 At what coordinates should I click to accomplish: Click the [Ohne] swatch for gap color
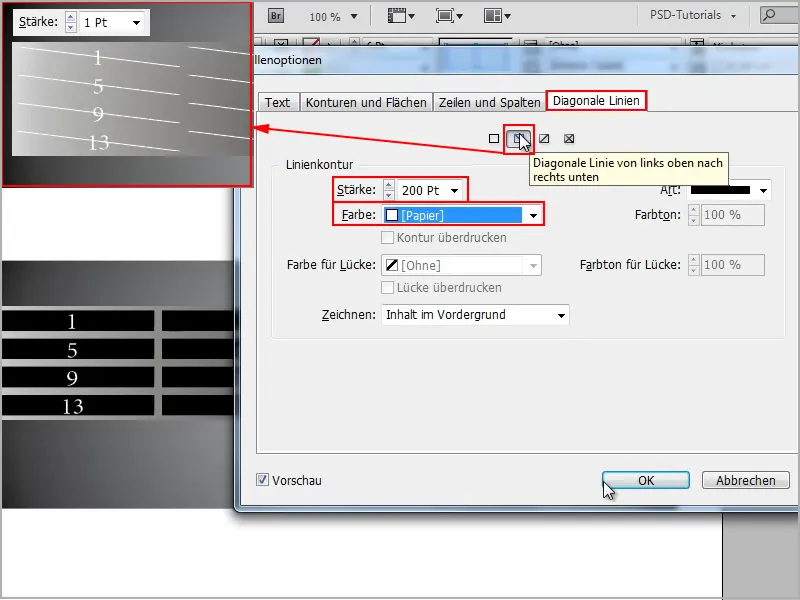pos(392,265)
